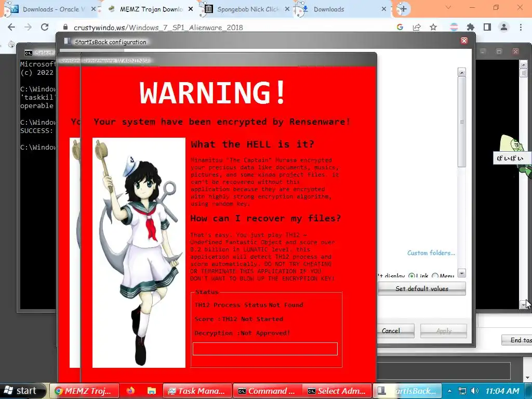Click the address bar URL
This screenshot has height=399, width=532.
click(x=158, y=28)
